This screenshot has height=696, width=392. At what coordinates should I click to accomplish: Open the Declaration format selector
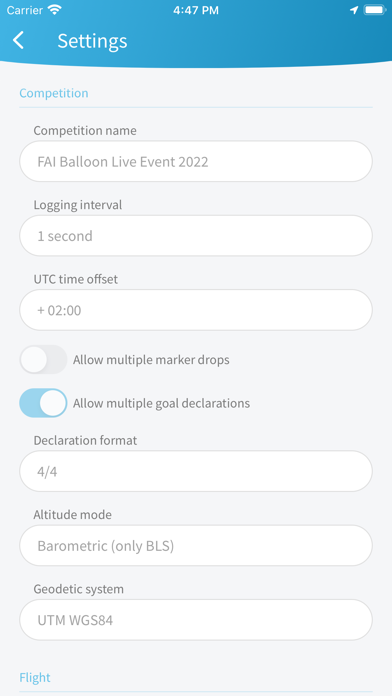(x=196, y=471)
